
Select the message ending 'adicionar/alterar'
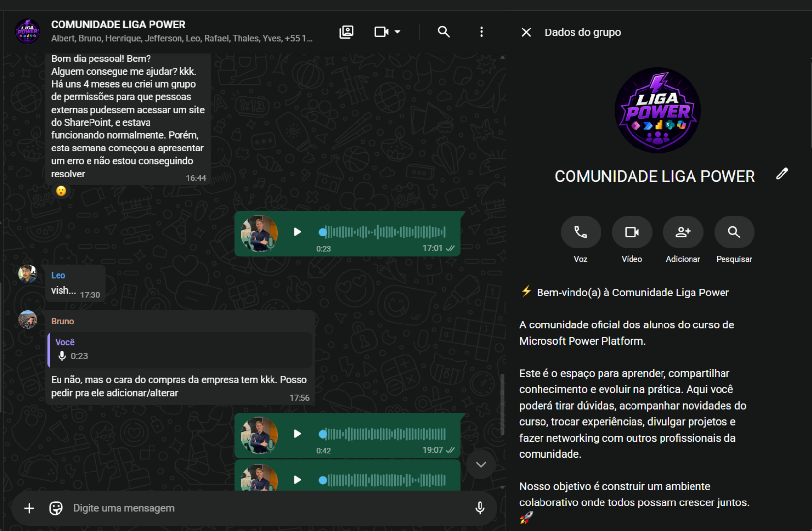tap(180, 357)
